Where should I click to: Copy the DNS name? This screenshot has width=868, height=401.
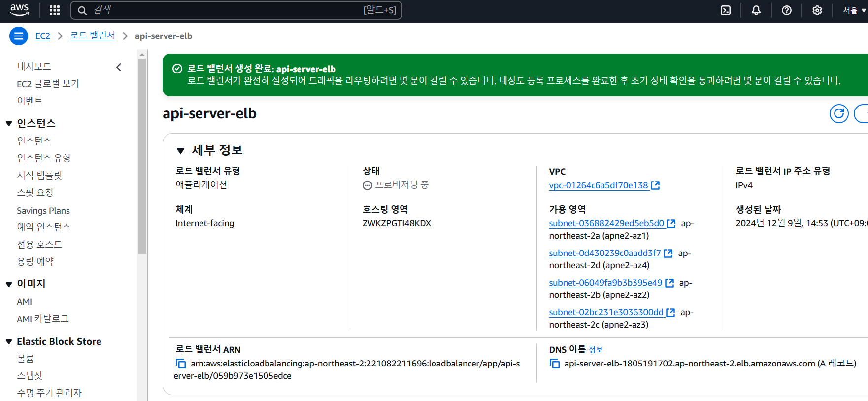click(x=555, y=364)
